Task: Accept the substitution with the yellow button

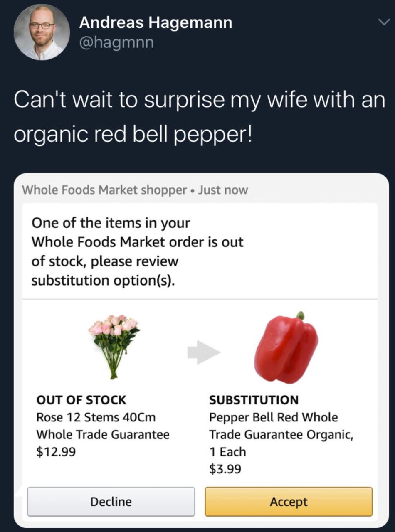Action: 289,502
